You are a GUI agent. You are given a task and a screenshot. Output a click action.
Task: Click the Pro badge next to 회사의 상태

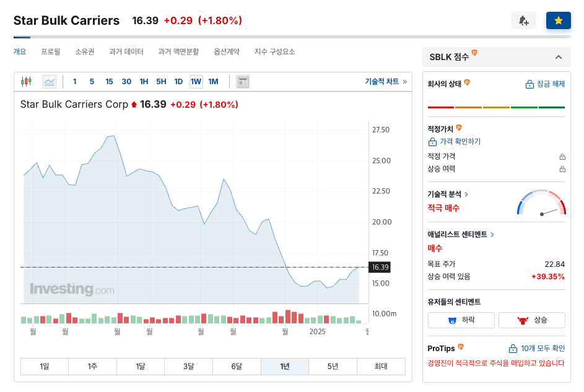[467, 82]
